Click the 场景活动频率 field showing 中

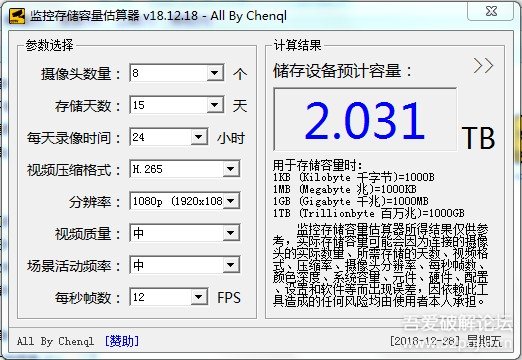(x=184, y=265)
